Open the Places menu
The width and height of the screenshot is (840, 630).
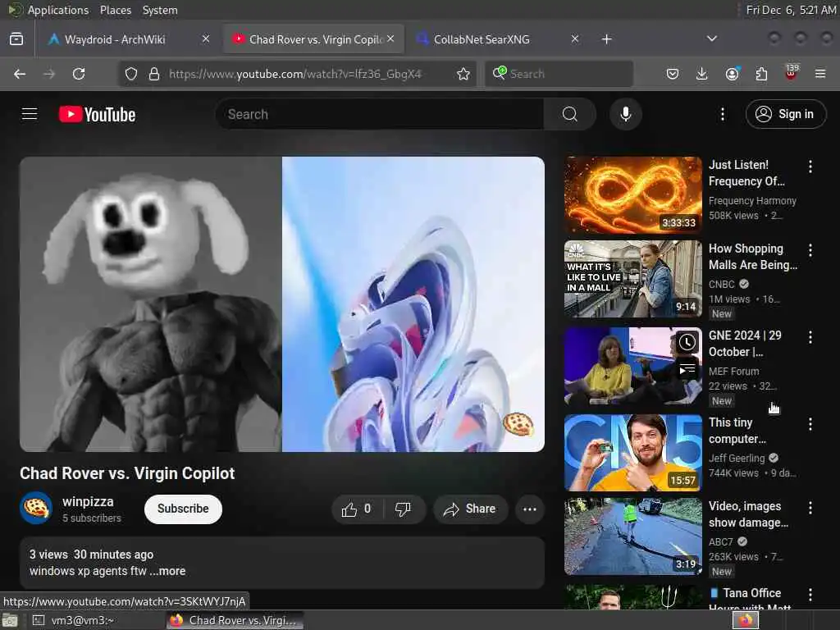[116, 10]
